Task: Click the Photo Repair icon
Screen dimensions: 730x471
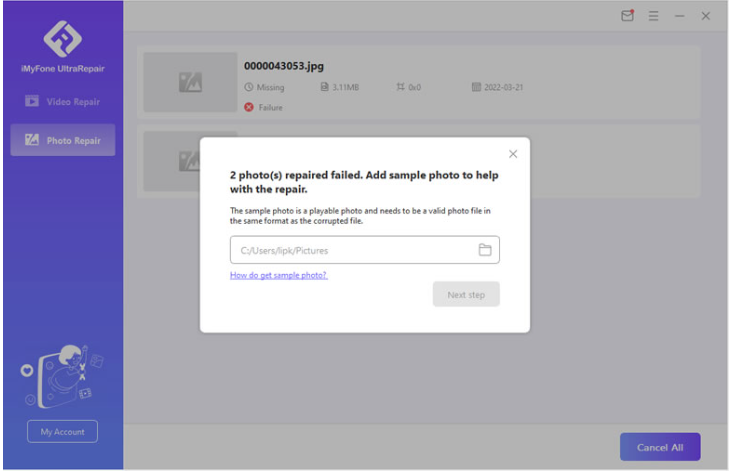Action: 32,141
